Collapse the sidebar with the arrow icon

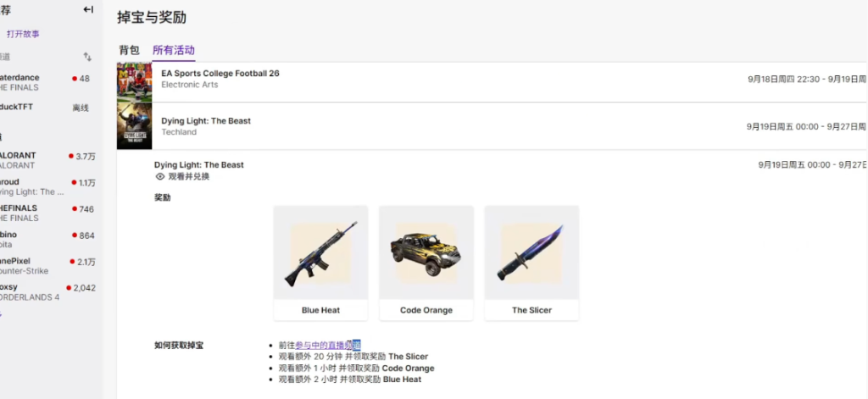(x=88, y=9)
